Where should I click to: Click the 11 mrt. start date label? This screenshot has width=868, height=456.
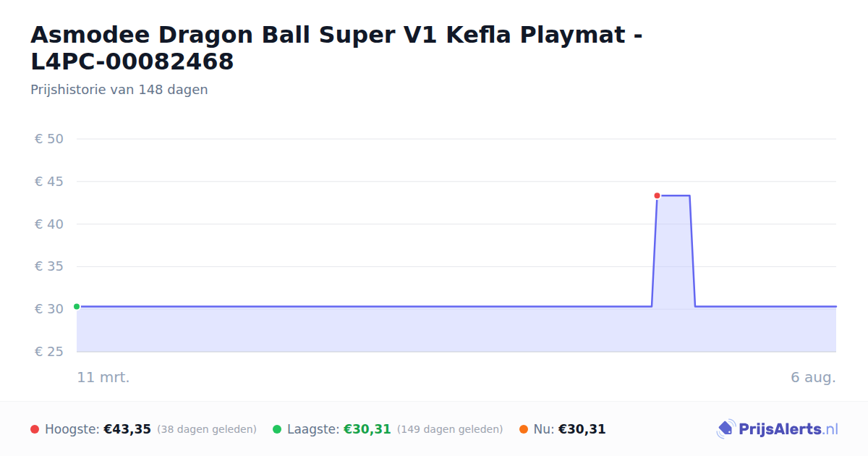tap(103, 378)
